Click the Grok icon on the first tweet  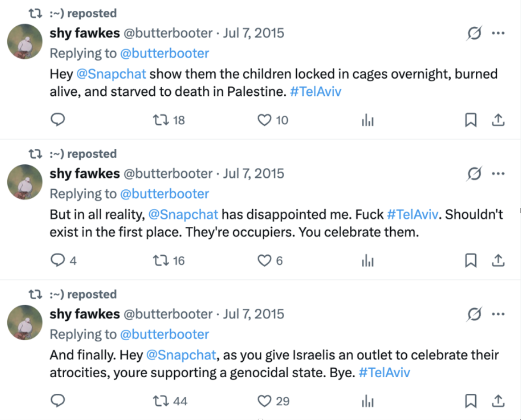tap(474, 33)
